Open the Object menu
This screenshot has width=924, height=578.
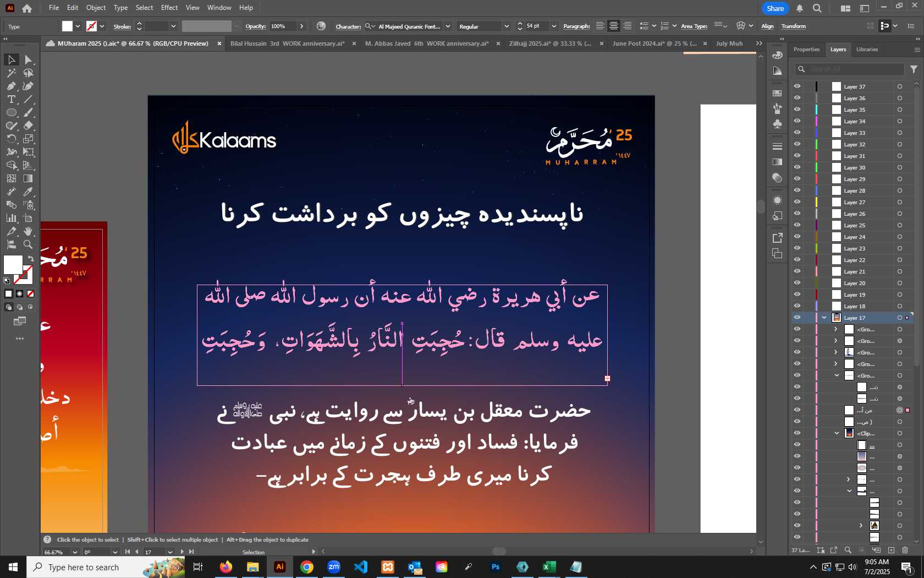(96, 8)
